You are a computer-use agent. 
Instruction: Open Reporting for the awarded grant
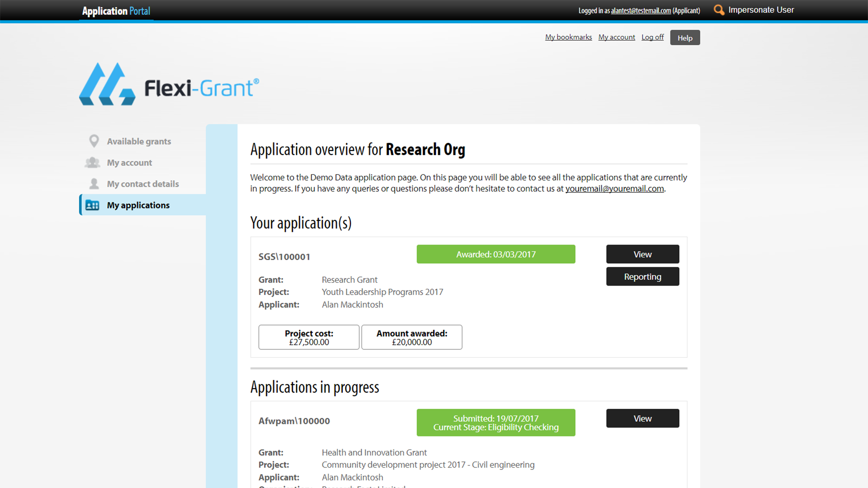(x=642, y=276)
